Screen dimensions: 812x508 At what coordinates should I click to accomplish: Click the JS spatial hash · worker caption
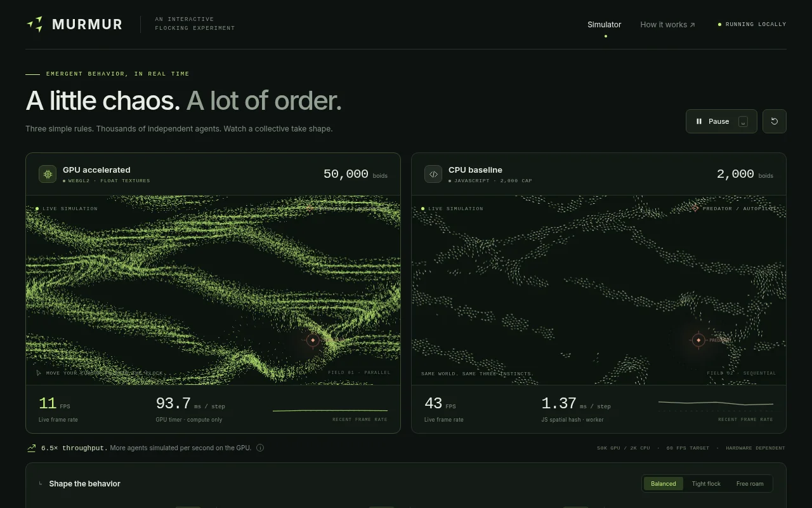(x=572, y=420)
